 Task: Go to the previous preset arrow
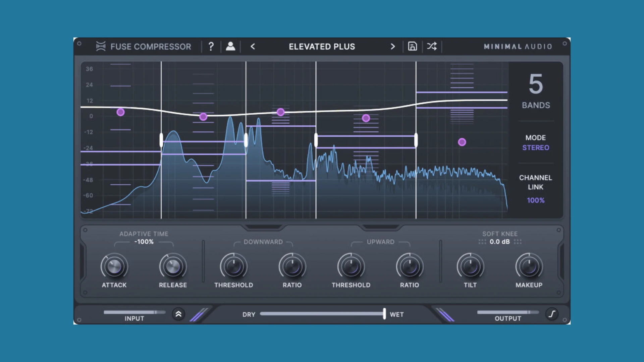tap(253, 47)
